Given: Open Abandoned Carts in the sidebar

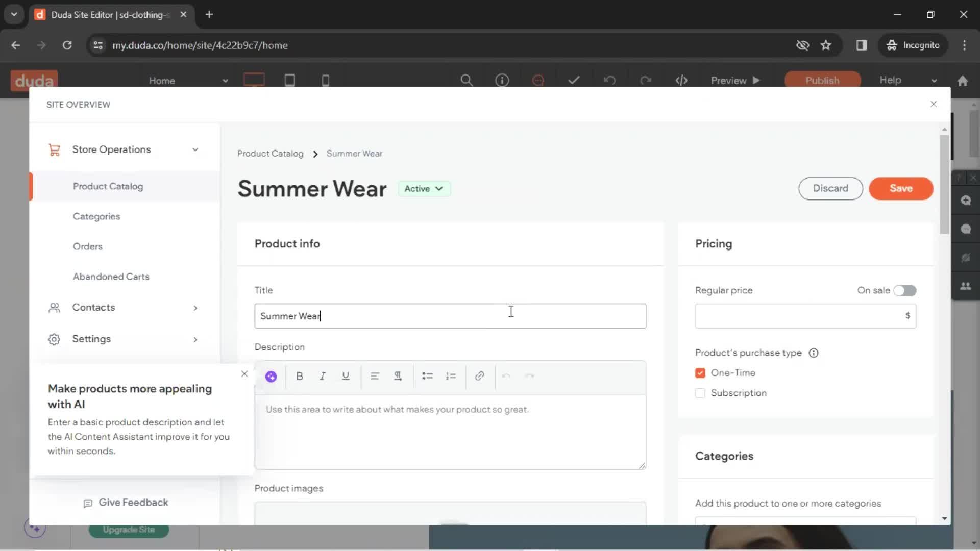Looking at the screenshot, I should click(x=111, y=277).
